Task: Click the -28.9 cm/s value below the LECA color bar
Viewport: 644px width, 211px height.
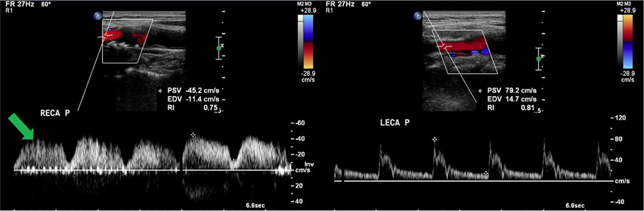Action: 627,76
